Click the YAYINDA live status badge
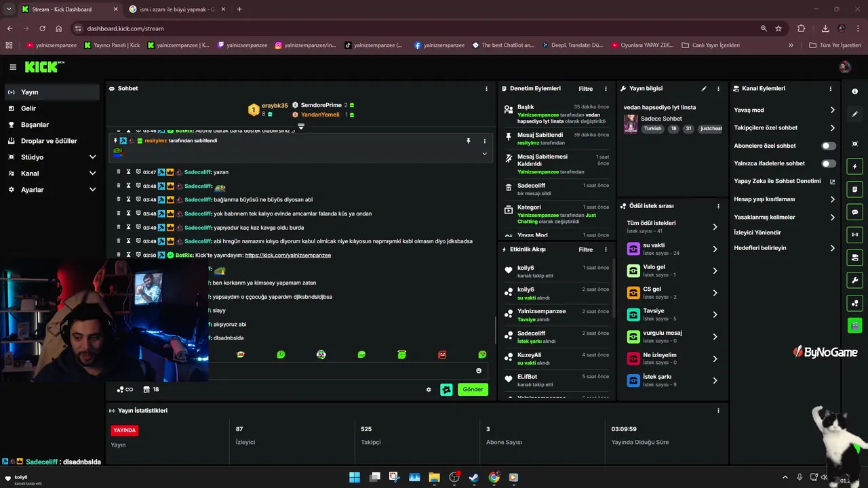868x488 pixels. click(x=125, y=430)
